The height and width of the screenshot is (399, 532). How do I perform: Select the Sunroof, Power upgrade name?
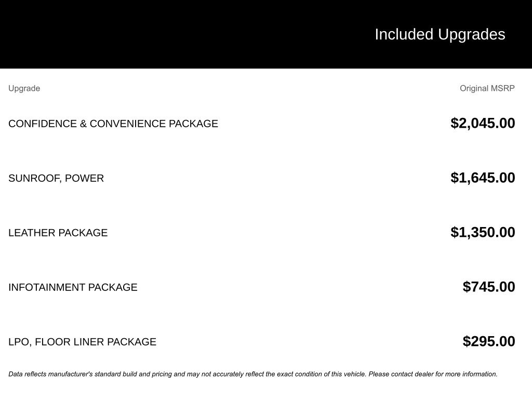click(56, 178)
